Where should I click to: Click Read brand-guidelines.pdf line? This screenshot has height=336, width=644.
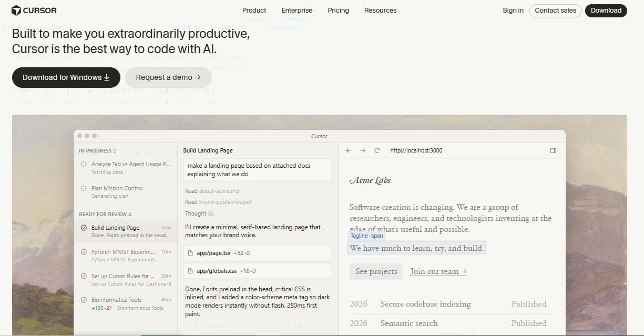click(x=219, y=202)
